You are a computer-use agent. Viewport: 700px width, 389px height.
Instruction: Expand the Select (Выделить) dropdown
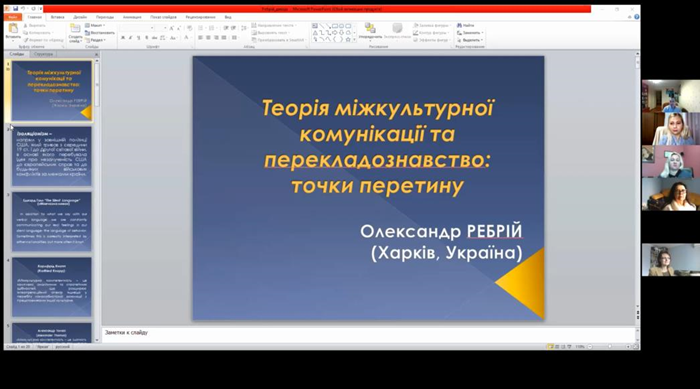(470, 40)
